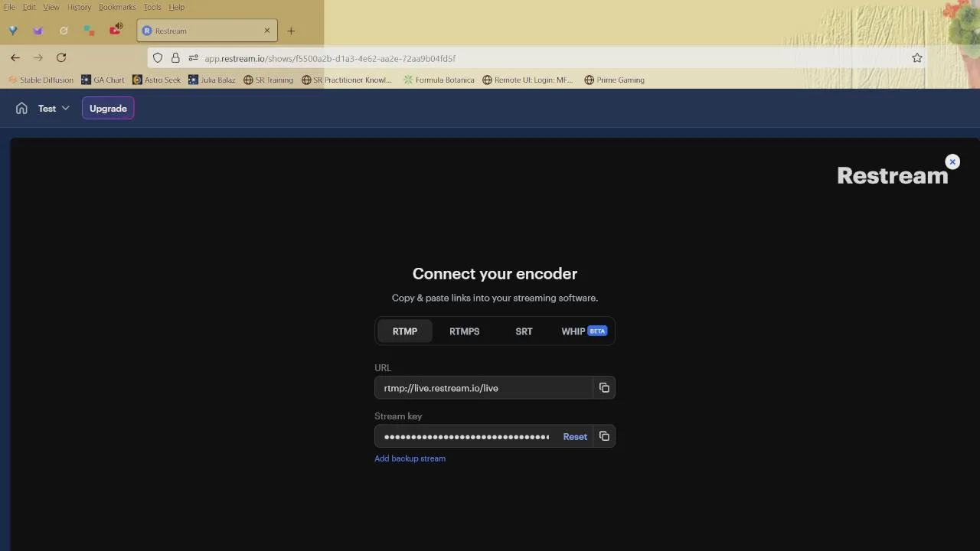Click Add backup stream link
Screen dimensions: 980x551
[x=410, y=458]
